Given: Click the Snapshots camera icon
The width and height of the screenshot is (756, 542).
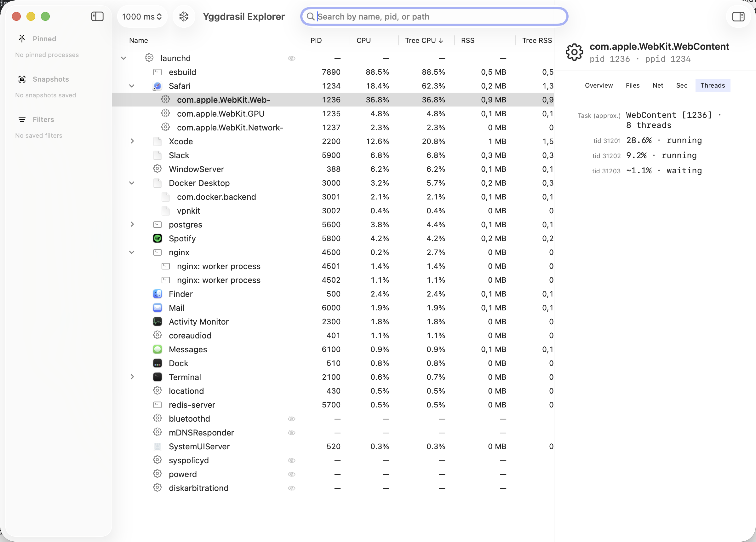Looking at the screenshot, I should coord(22,79).
